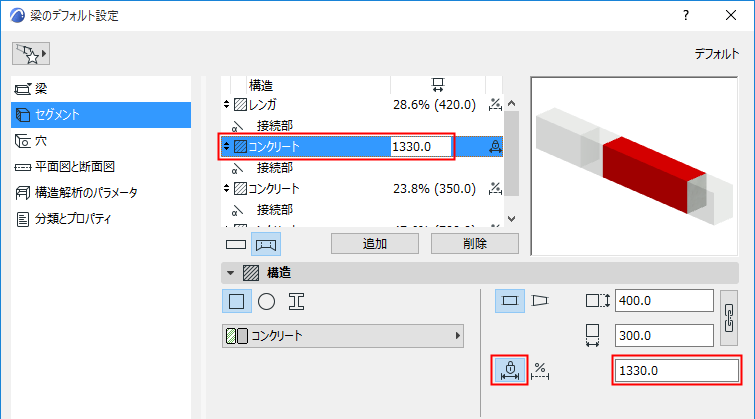The height and width of the screenshot is (419, 755).
Task: Click proportional length icon on 23.8% row
Action: click(x=495, y=188)
